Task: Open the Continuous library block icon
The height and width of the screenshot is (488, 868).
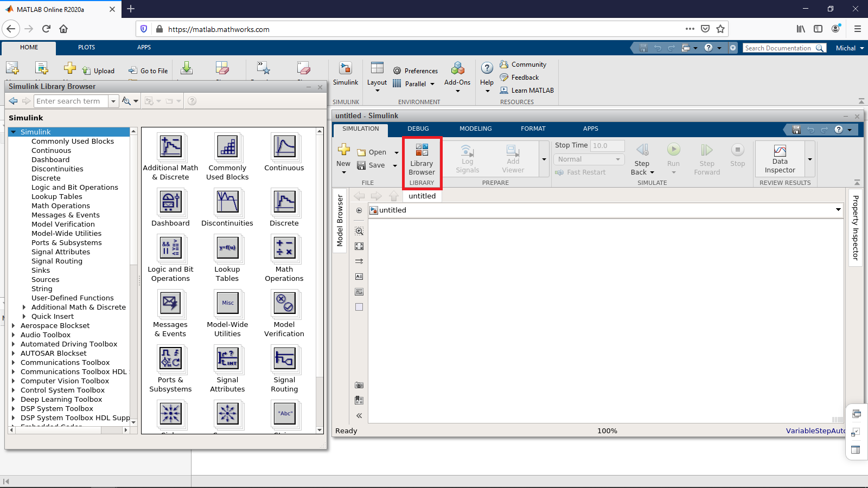Action: point(284,146)
